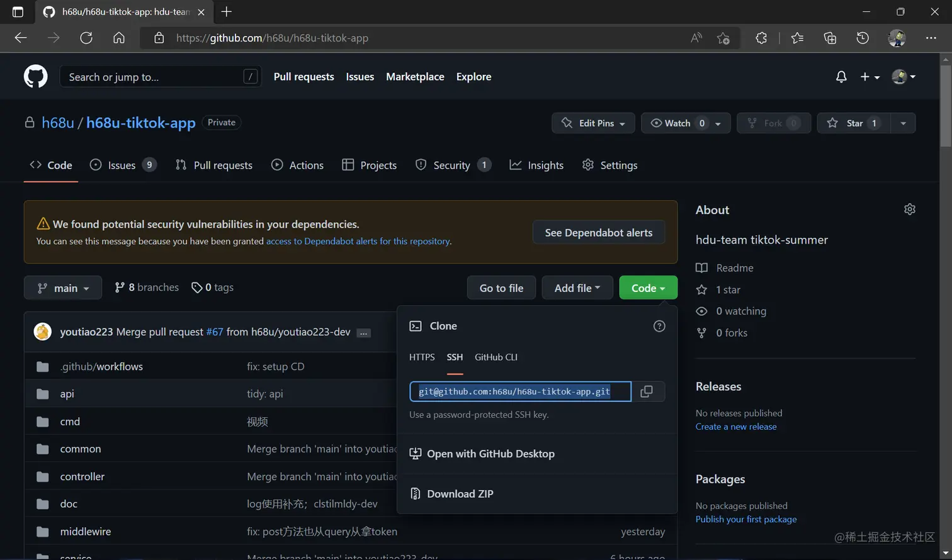Click Create a new release link
The height and width of the screenshot is (560, 952).
tap(736, 427)
